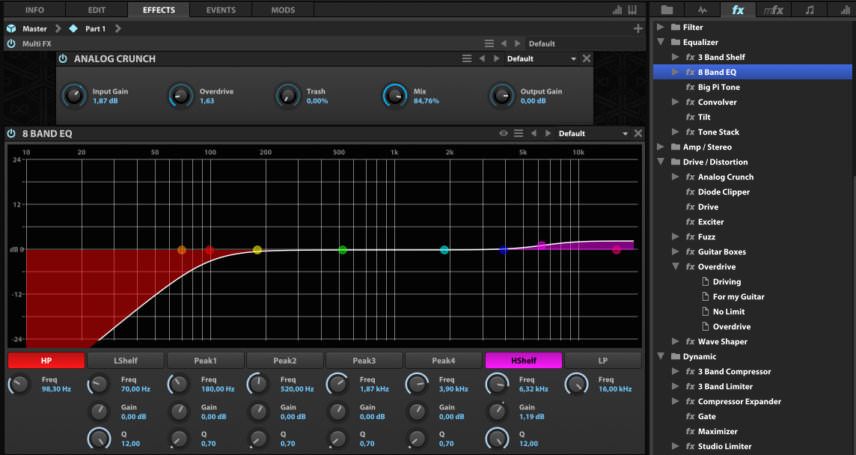The width and height of the screenshot is (856, 455).
Task: Click the Output Gain knob
Action: (x=502, y=96)
